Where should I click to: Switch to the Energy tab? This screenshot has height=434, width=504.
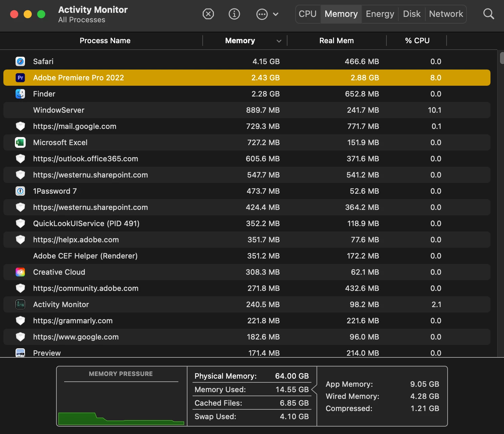point(380,14)
